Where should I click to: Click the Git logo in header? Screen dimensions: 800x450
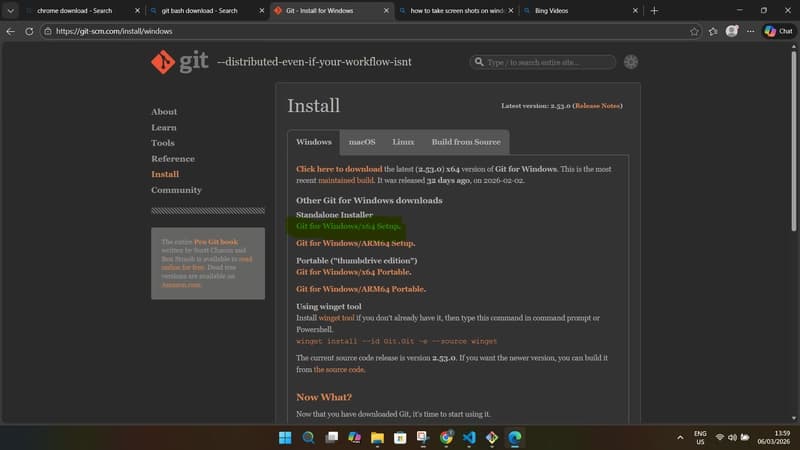(179, 62)
